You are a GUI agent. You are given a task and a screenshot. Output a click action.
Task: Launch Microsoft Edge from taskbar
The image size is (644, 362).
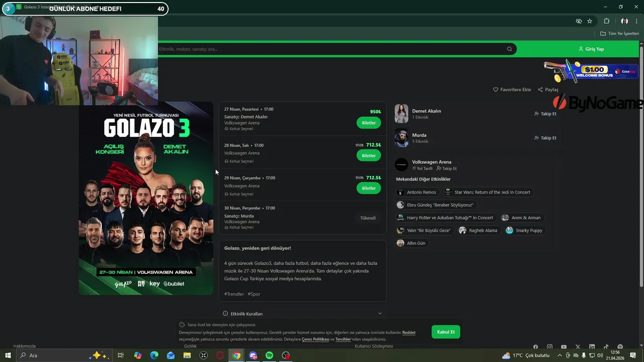[x=154, y=355]
